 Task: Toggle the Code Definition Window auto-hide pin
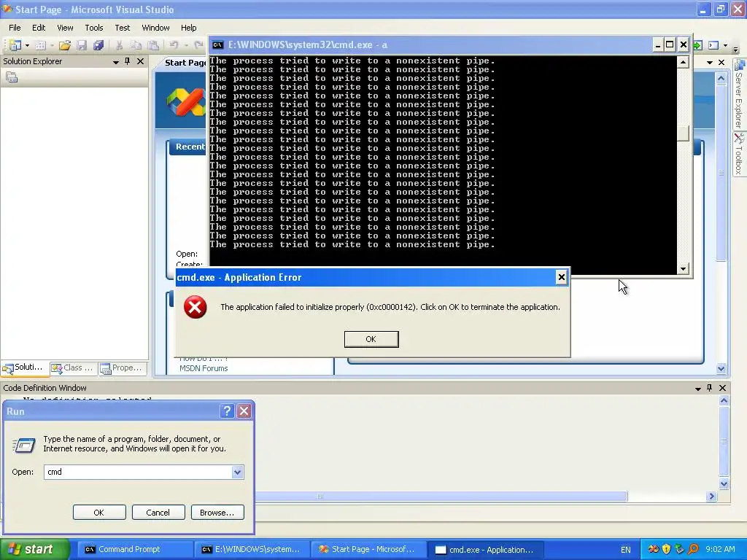click(x=709, y=388)
